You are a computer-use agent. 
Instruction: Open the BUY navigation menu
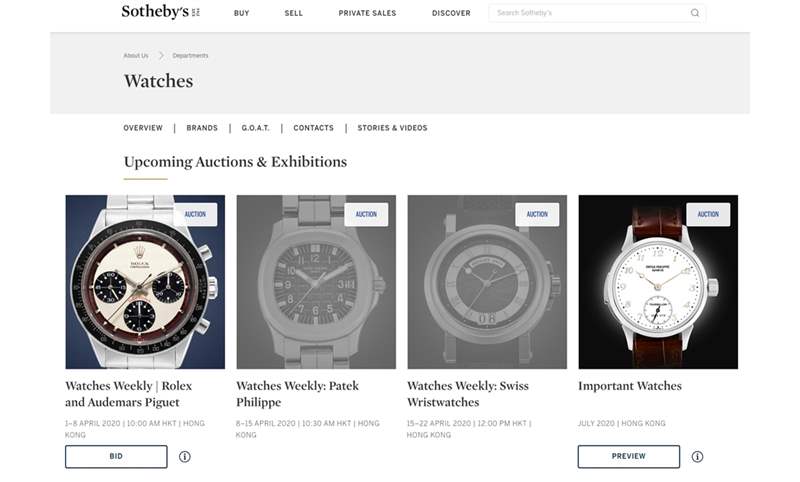coord(242,14)
